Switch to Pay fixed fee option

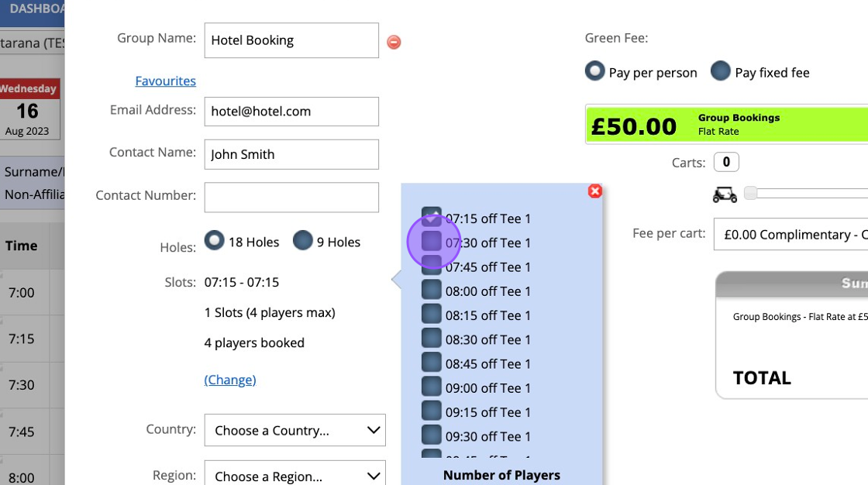tap(721, 71)
